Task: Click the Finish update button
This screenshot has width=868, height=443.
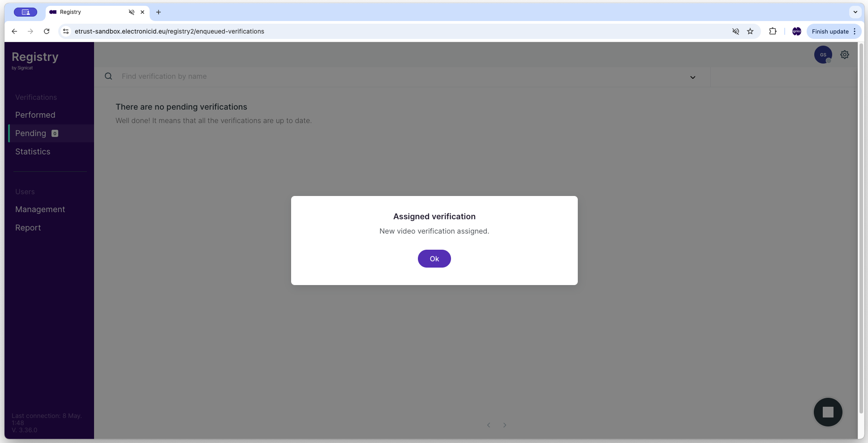Action: pos(830,31)
